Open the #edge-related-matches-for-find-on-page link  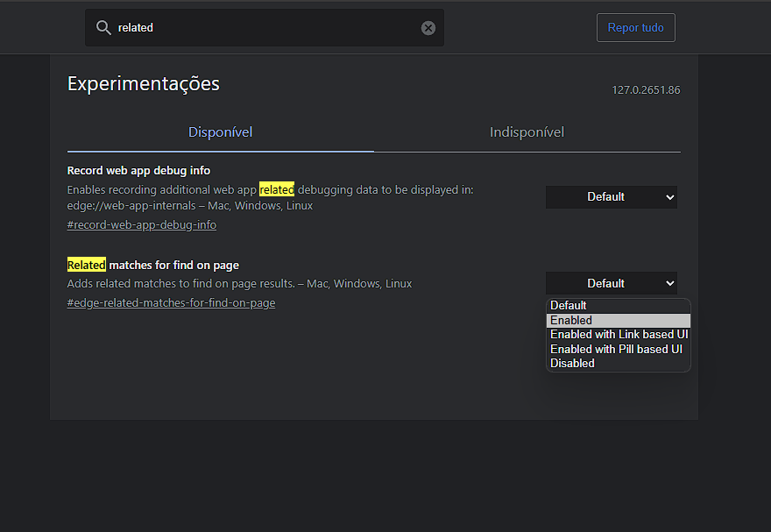pyautogui.click(x=171, y=303)
